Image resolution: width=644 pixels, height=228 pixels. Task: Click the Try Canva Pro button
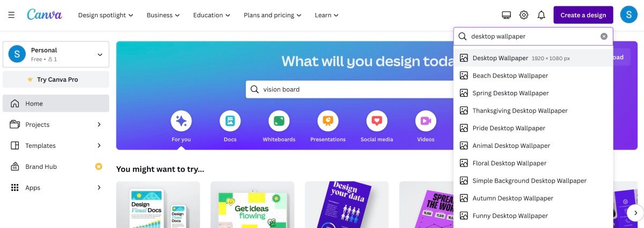[56, 80]
